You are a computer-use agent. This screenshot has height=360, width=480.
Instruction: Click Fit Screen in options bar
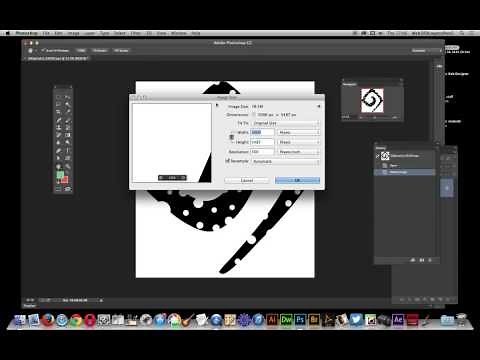click(x=100, y=50)
